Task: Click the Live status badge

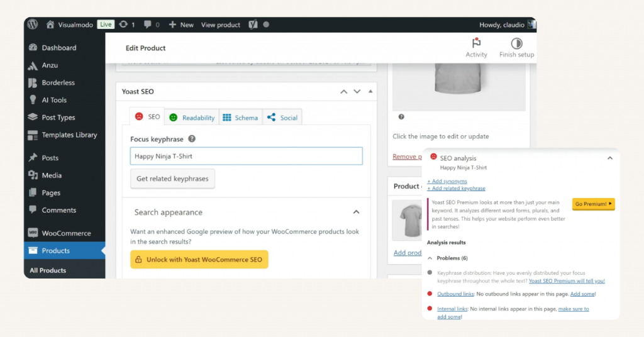Action: pos(106,25)
